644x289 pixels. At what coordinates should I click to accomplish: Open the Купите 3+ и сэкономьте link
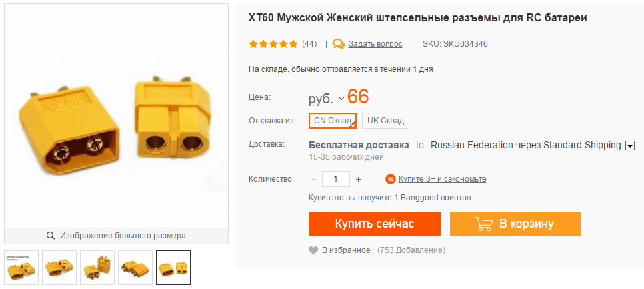pos(443,179)
